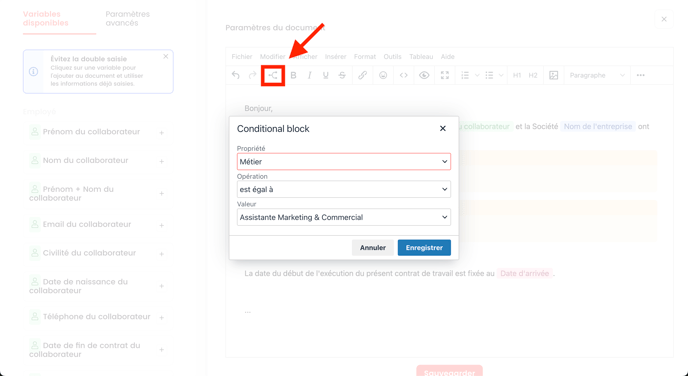This screenshot has width=688, height=376.
Task: Apply H1 heading style
Action: coord(517,75)
